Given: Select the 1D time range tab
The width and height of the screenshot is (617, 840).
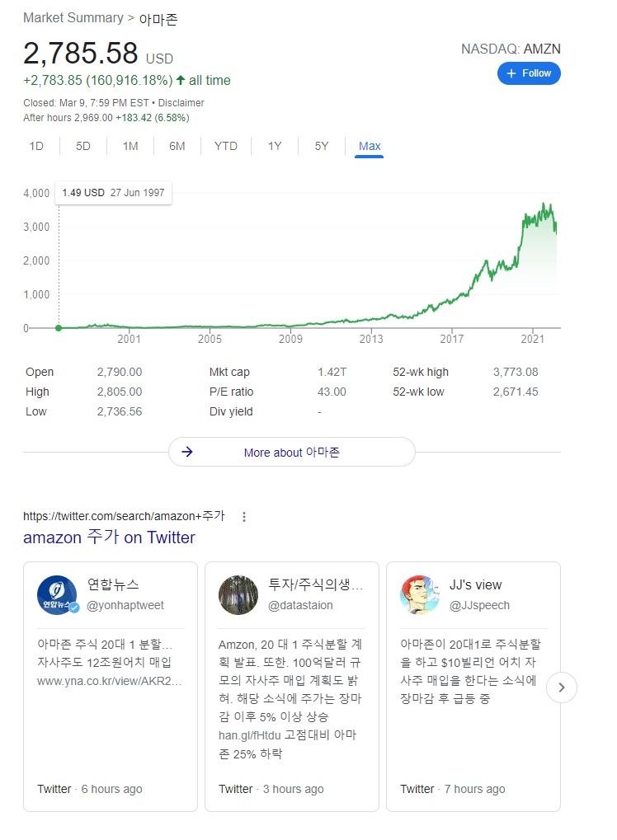Looking at the screenshot, I should 36,146.
